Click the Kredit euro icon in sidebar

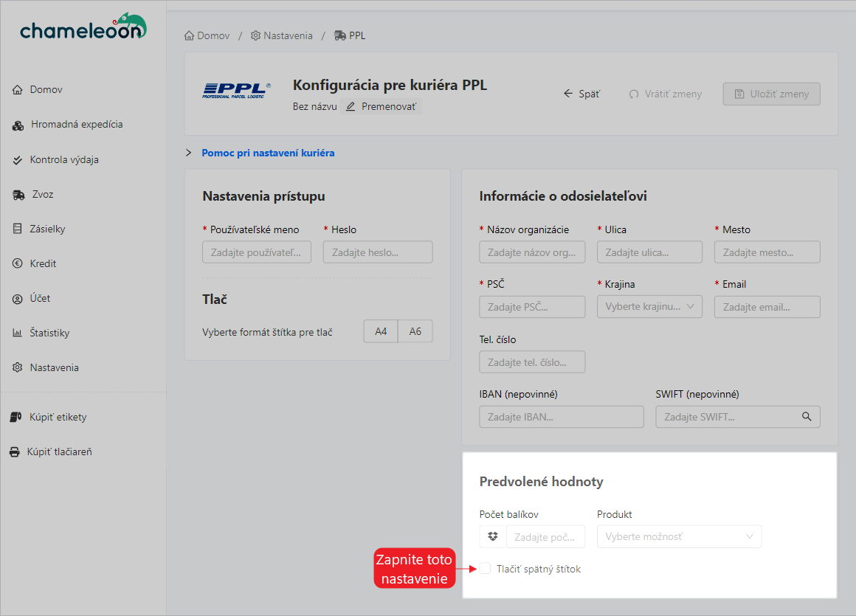(18, 264)
